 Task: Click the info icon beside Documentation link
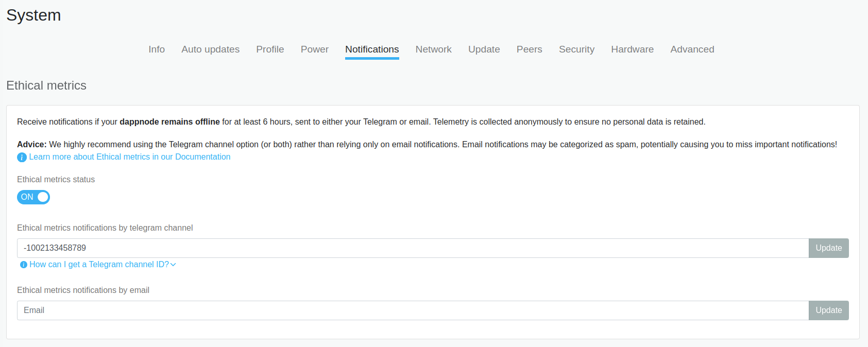(x=22, y=158)
